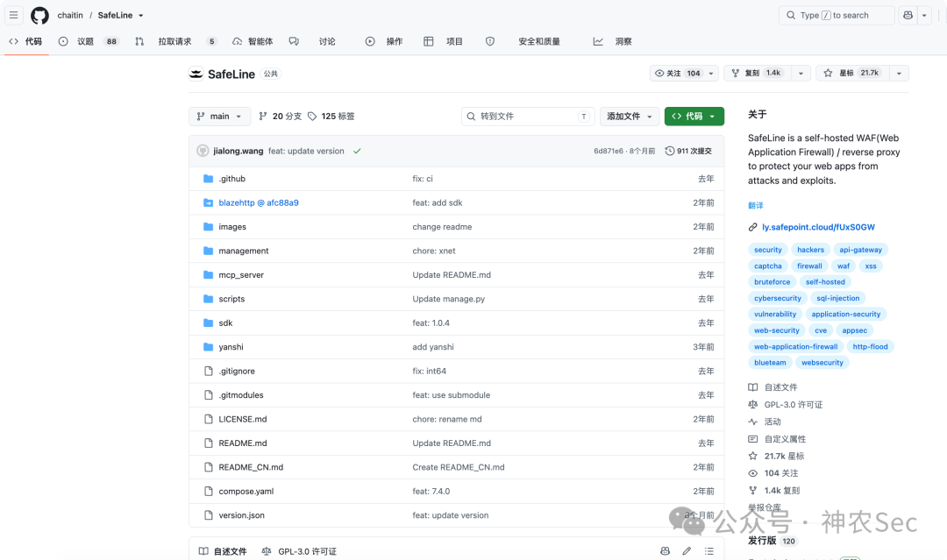The height and width of the screenshot is (560, 947).
Task: Expand the 复刻 fork options arrow
Action: click(801, 73)
